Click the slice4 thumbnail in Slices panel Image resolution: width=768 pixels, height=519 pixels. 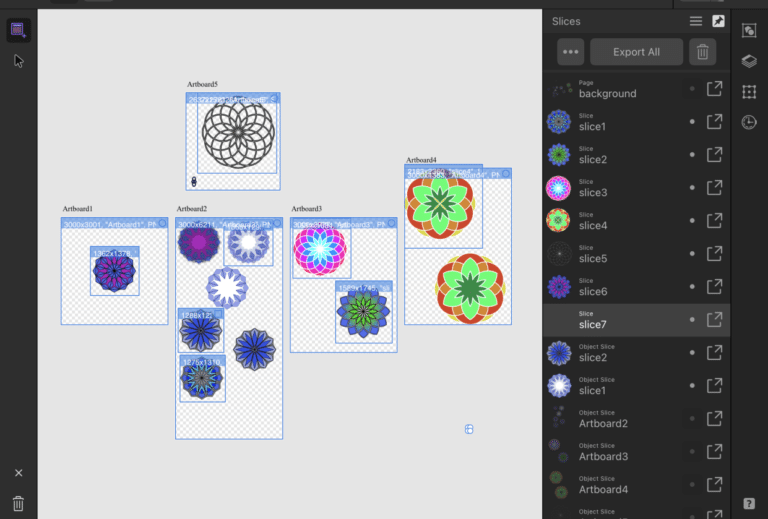click(559, 221)
